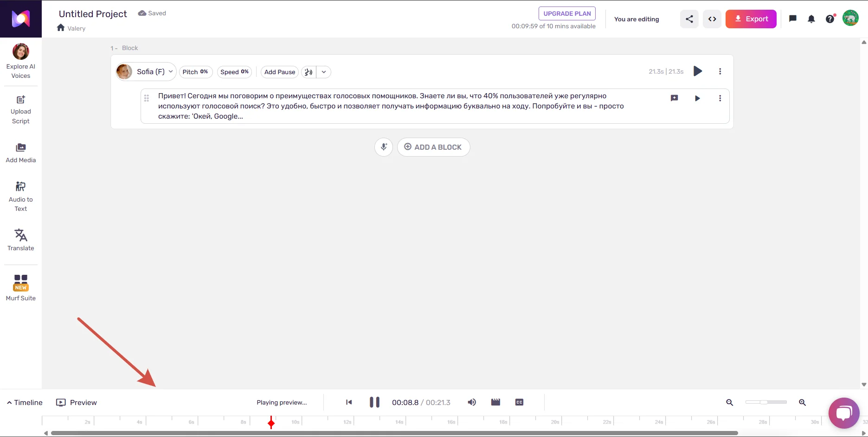
Task: Click the timeline zoom slider
Action: [765, 402]
